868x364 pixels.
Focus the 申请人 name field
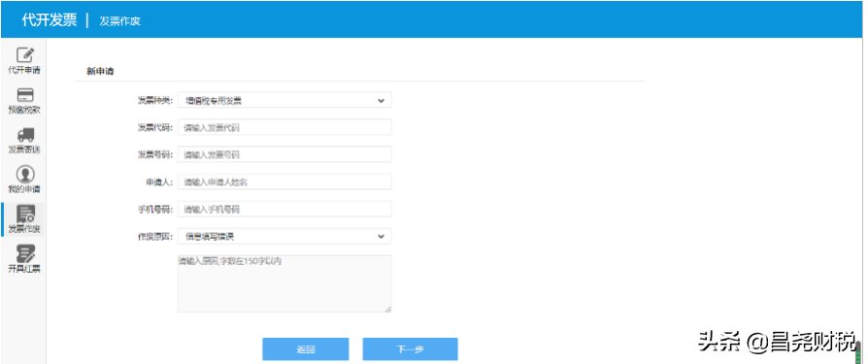coord(284,182)
